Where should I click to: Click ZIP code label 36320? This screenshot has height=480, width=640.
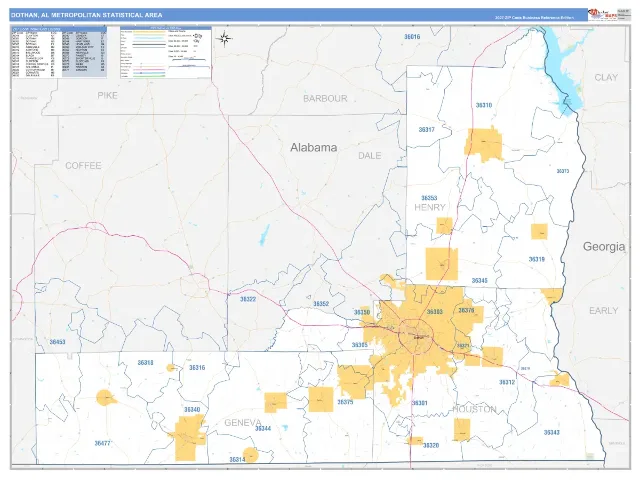[x=431, y=445]
